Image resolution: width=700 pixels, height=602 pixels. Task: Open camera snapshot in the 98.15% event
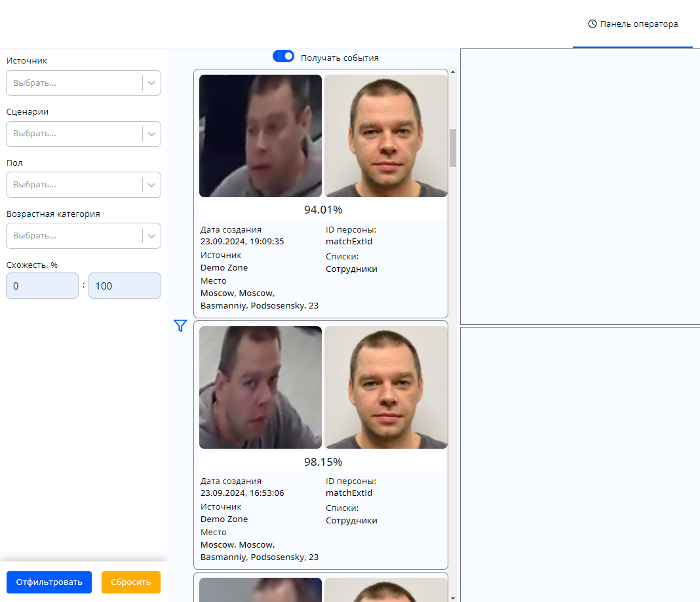click(x=260, y=387)
